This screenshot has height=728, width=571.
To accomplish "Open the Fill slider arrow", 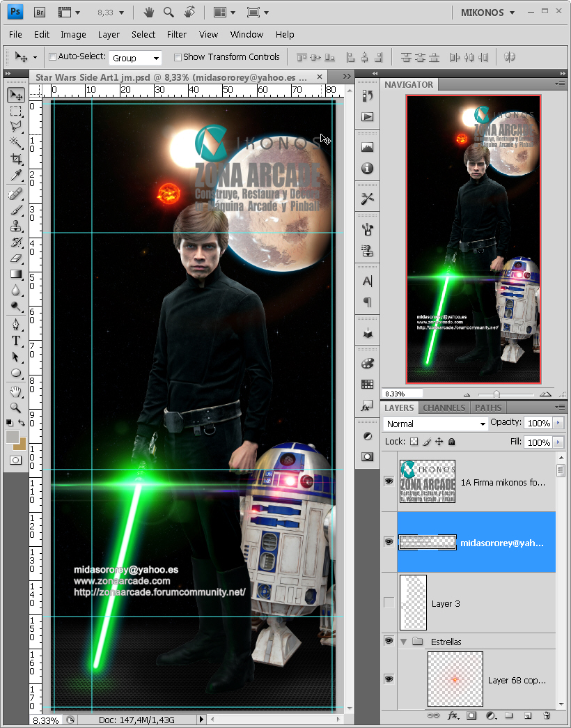I will pos(558,442).
